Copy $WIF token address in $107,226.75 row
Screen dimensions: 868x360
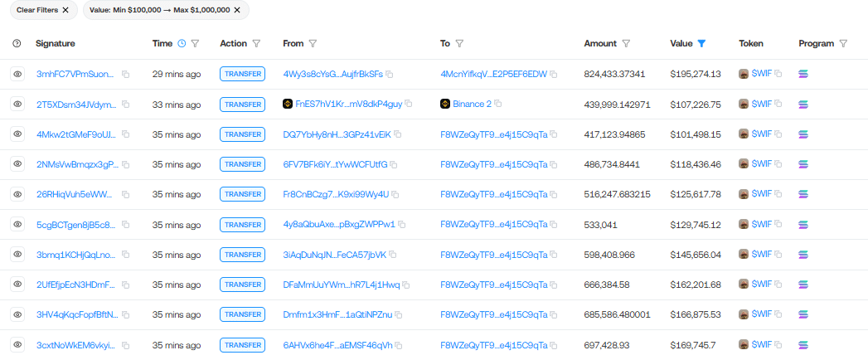point(778,104)
